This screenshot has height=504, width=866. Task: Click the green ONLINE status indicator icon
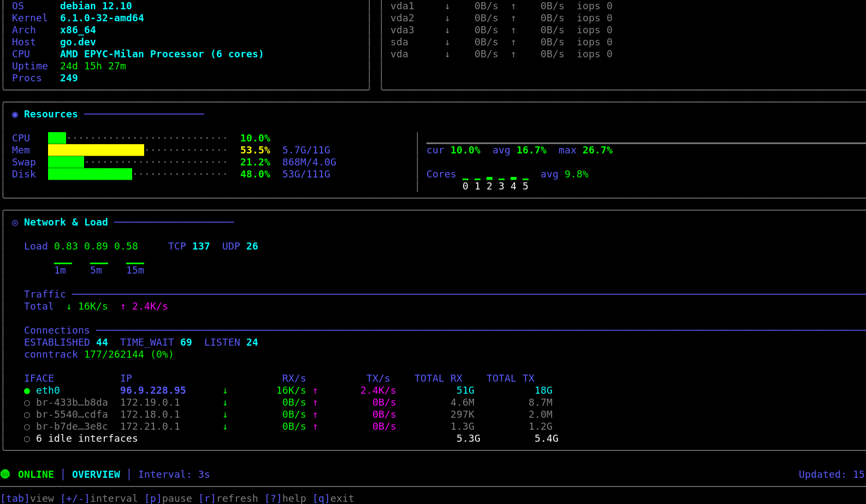click(5, 474)
